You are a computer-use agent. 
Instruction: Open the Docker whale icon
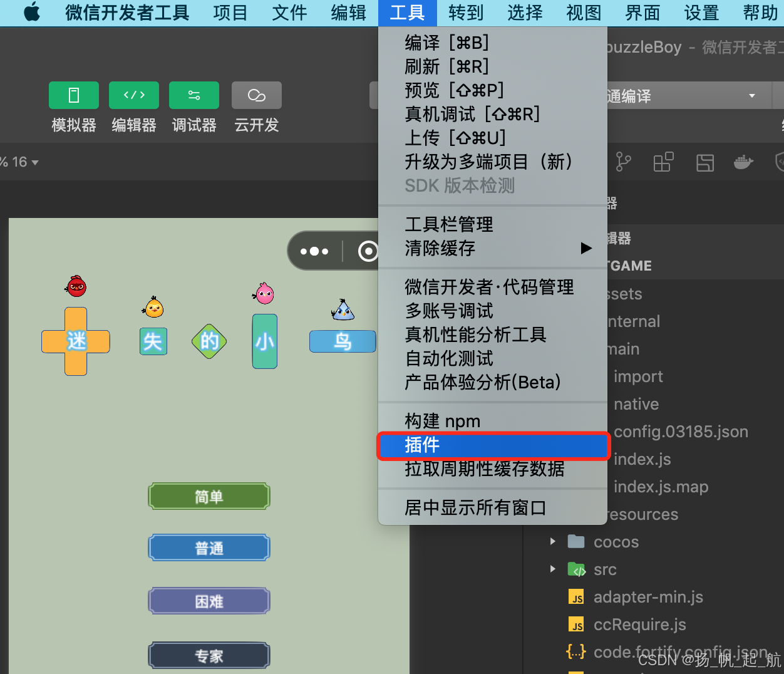(x=743, y=162)
